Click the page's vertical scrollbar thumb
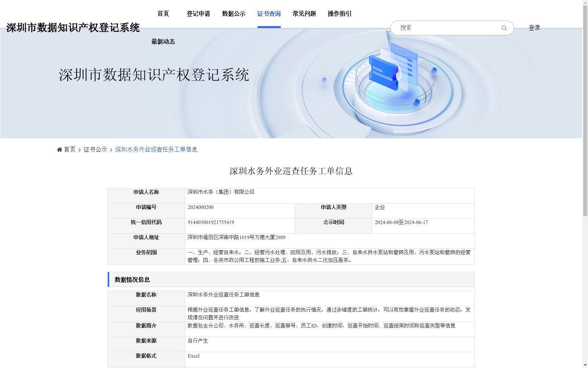 585,110
